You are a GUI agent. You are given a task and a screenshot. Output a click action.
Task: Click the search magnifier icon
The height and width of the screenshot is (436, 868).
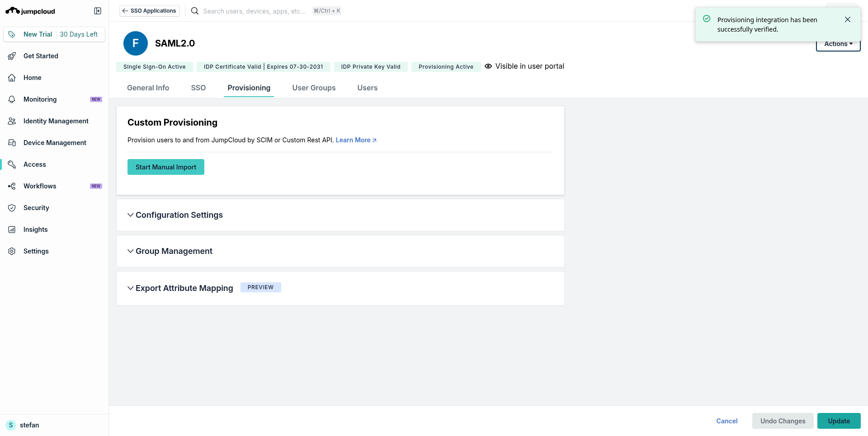[x=195, y=11]
